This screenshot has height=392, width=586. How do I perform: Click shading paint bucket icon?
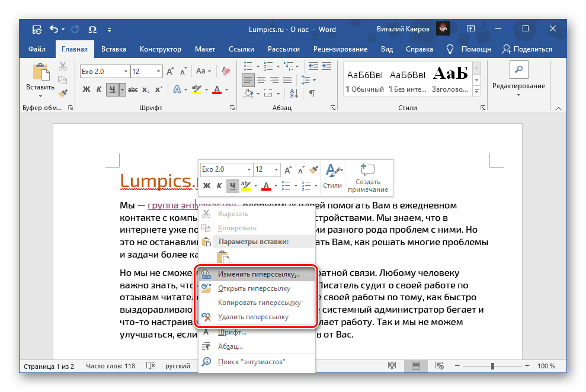coord(248,94)
